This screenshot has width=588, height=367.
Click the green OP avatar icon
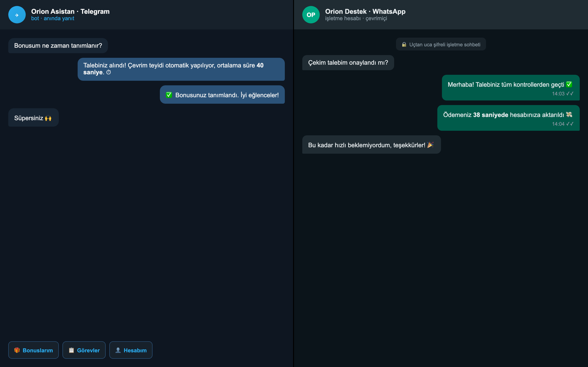[311, 15]
